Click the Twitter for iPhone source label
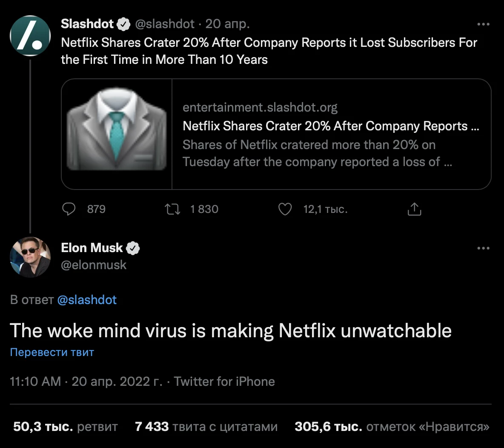The image size is (504, 448). click(224, 382)
